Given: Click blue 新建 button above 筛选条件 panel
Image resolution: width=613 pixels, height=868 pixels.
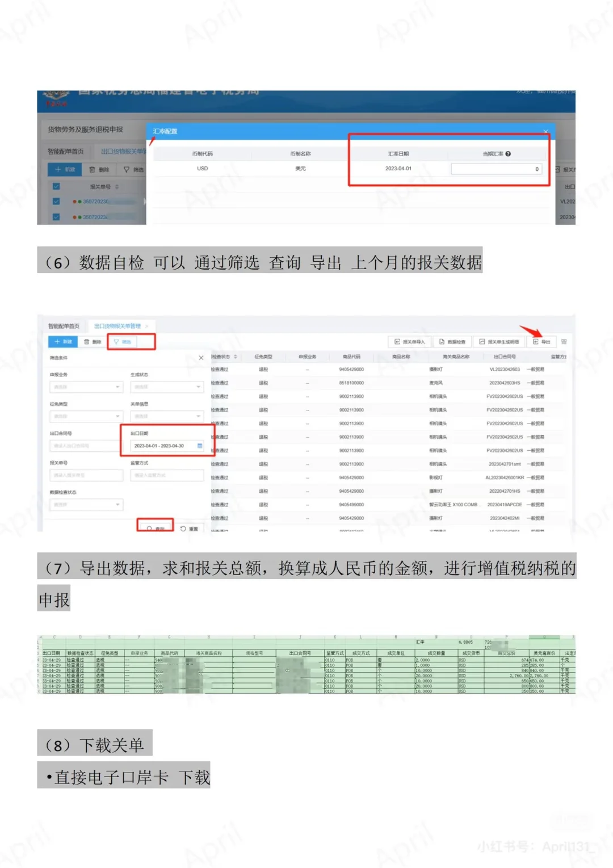Looking at the screenshot, I should pyautogui.click(x=63, y=342).
